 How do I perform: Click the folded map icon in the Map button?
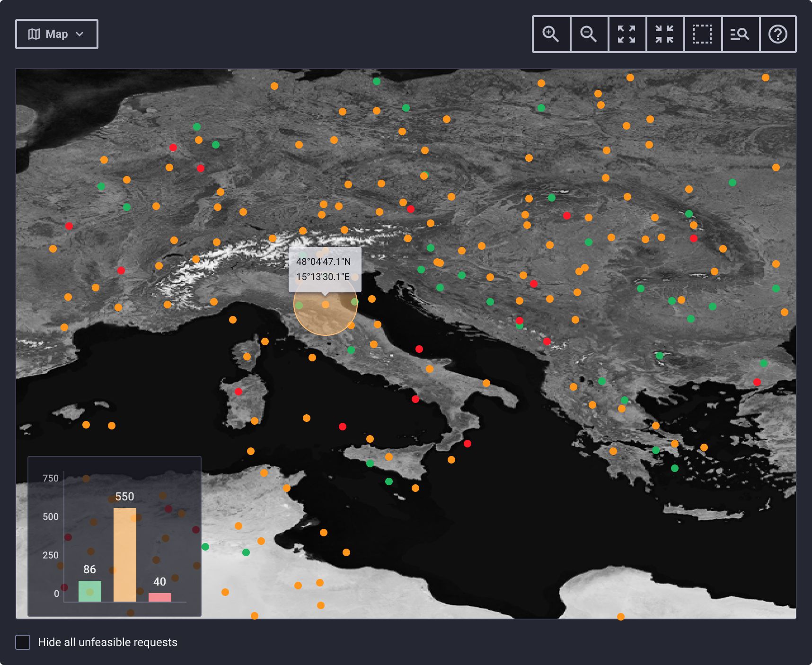pos(34,34)
